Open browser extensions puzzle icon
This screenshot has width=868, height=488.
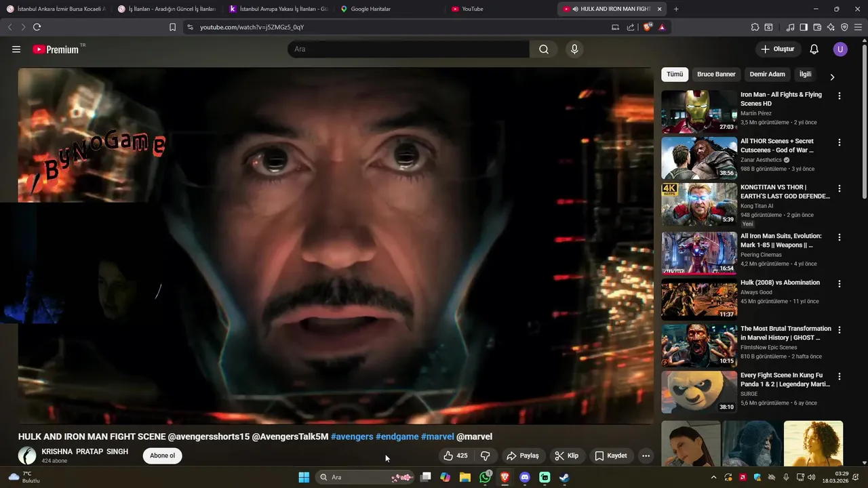tap(755, 27)
